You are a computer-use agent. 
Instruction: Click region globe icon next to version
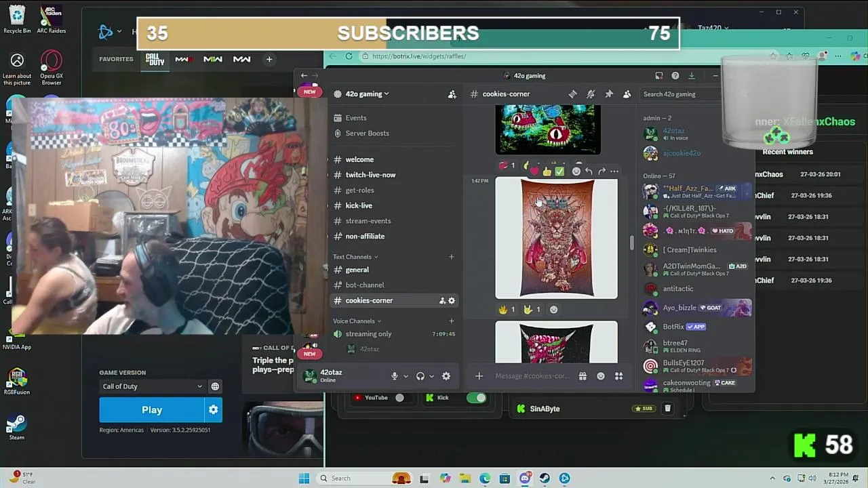click(x=215, y=386)
